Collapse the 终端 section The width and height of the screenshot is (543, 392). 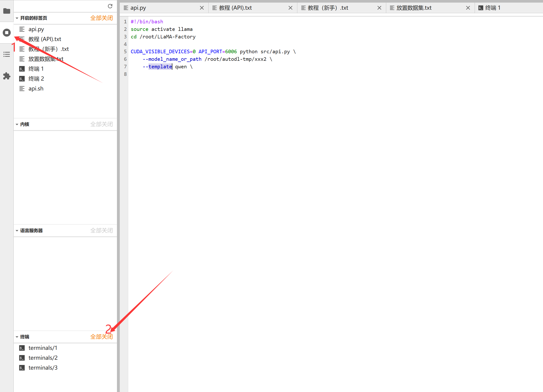tap(17, 337)
